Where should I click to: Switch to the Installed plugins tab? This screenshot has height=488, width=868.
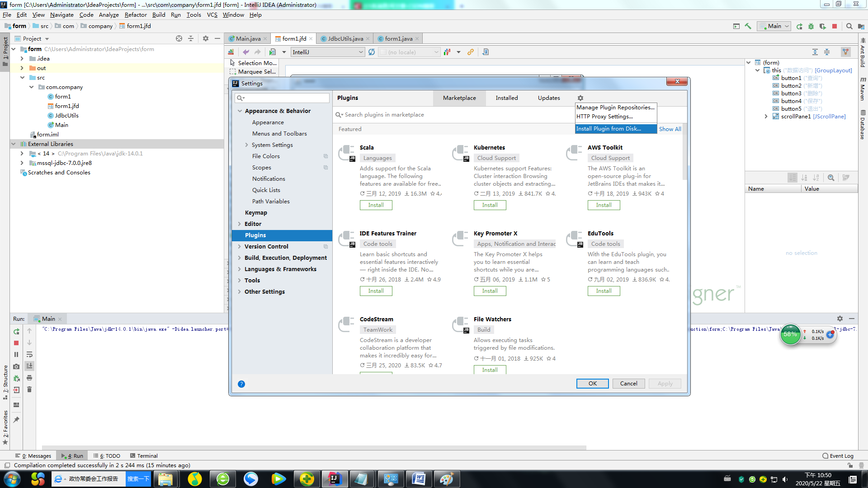click(x=506, y=98)
